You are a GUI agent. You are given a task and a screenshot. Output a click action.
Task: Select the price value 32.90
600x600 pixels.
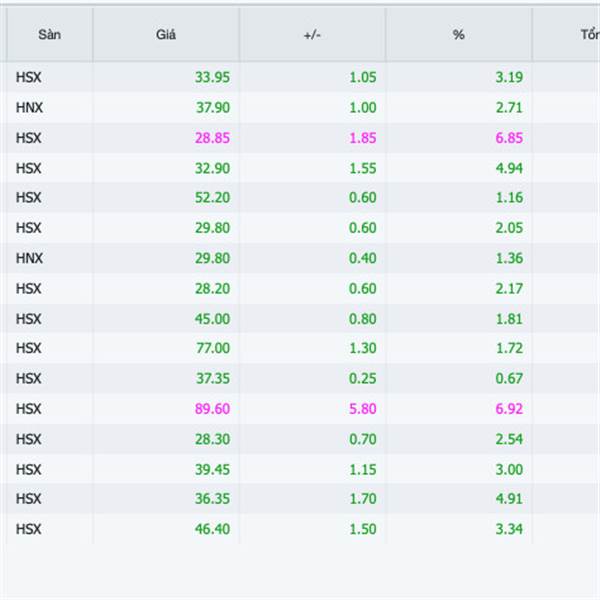coord(212,168)
